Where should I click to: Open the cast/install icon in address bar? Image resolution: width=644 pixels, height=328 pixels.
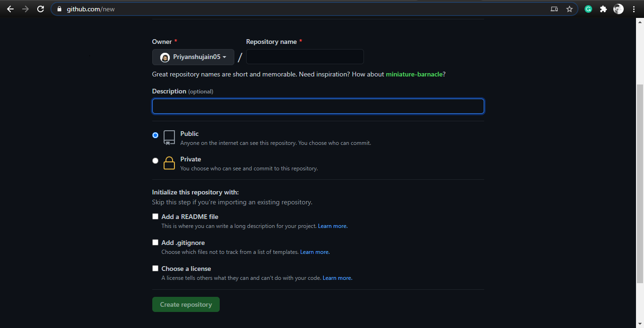[x=554, y=9]
